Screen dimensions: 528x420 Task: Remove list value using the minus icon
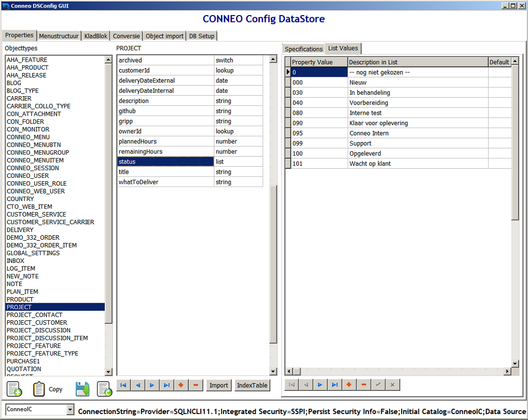(363, 385)
